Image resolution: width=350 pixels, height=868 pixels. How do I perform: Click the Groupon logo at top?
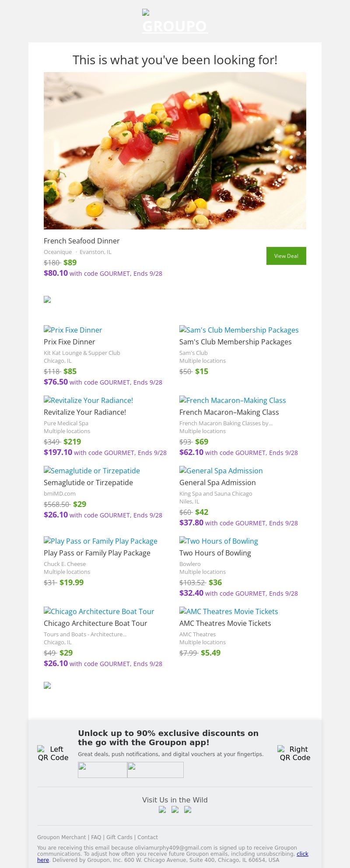(x=175, y=22)
